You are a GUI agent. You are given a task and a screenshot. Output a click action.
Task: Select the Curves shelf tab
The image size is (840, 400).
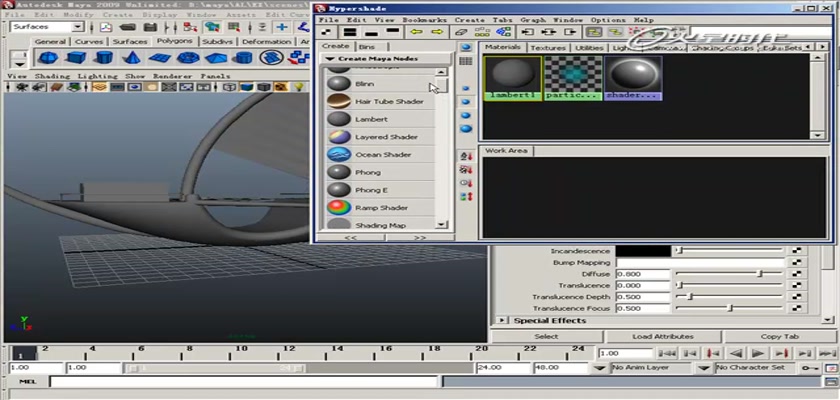coord(88,41)
